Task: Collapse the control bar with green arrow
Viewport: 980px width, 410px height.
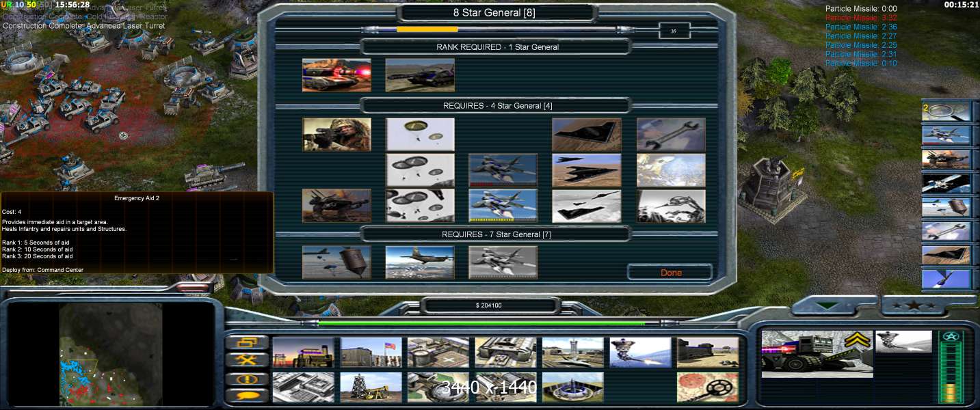Action: pyautogui.click(x=827, y=305)
